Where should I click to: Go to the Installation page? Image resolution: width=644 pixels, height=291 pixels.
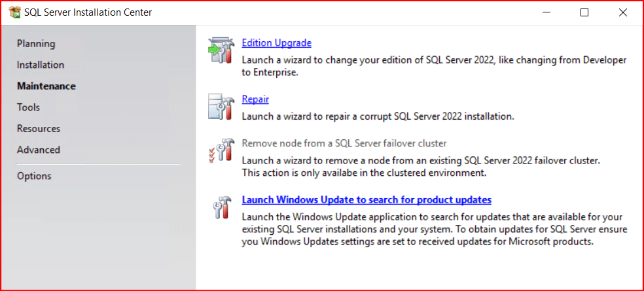click(x=41, y=65)
